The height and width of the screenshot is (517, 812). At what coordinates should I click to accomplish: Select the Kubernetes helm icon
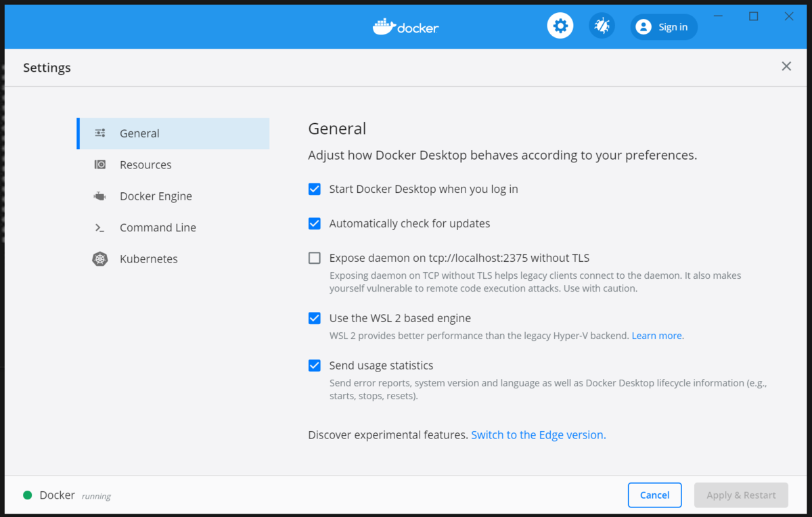pos(100,258)
